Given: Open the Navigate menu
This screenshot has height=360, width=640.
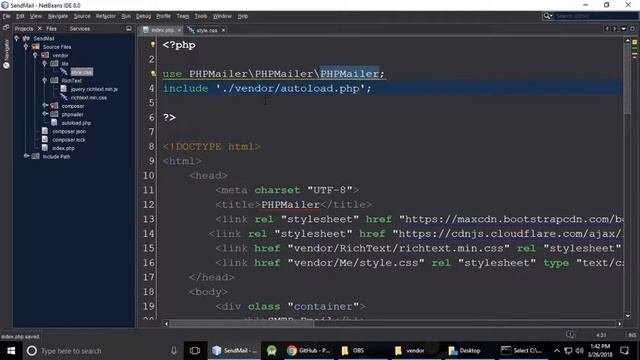Looking at the screenshot, I should coord(58,16).
